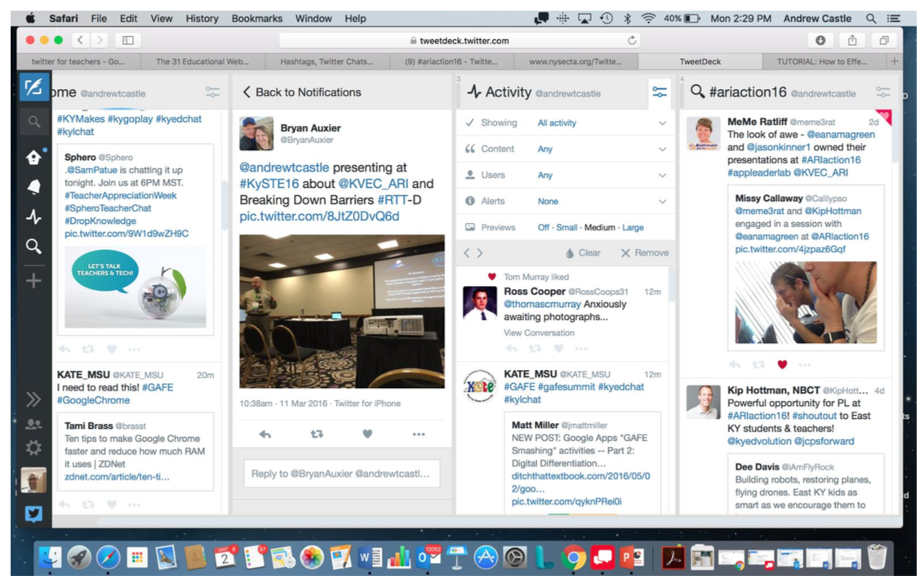Viewport: 924px width, 584px height.
Task: Open zdnet.com article link
Action: pyautogui.click(x=118, y=477)
